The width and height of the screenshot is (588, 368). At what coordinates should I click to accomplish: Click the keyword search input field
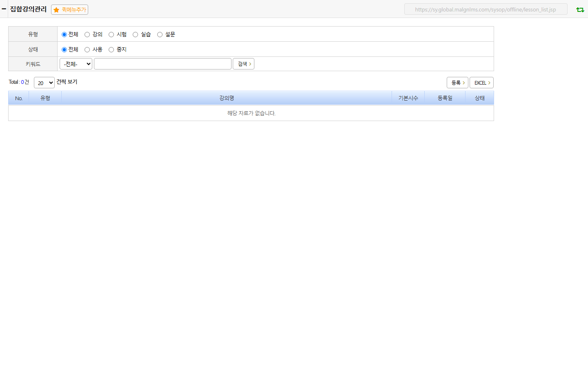tap(163, 64)
